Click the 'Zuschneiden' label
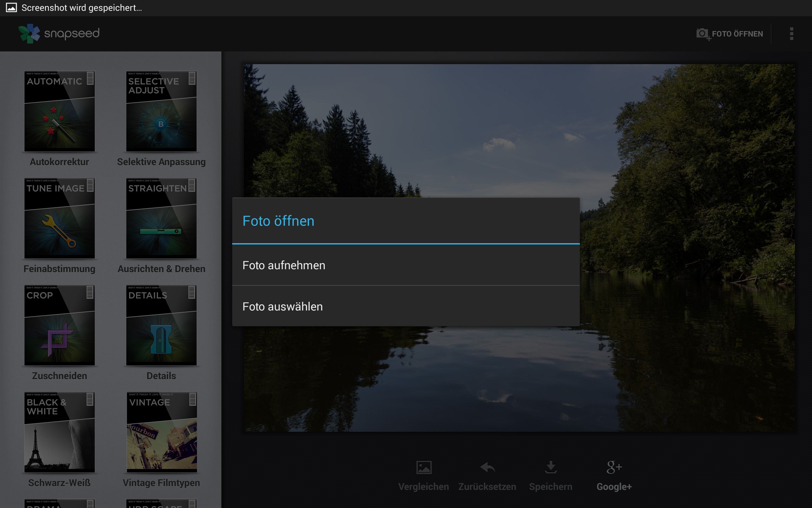 point(59,376)
